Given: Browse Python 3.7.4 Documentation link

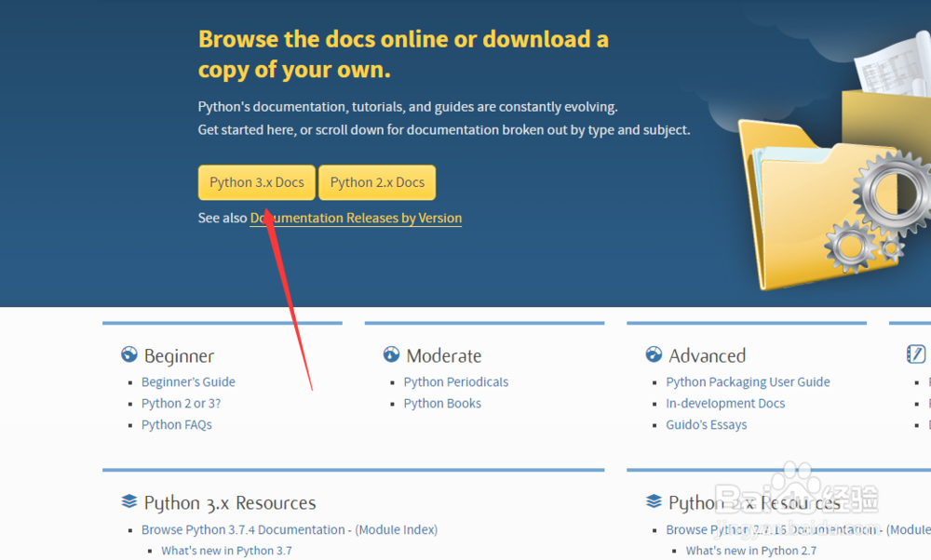Looking at the screenshot, I should [x=243, y=529].
